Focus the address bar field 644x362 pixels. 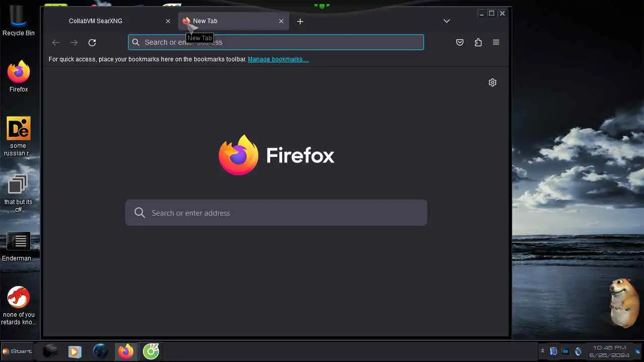click(x=276, y=42)
